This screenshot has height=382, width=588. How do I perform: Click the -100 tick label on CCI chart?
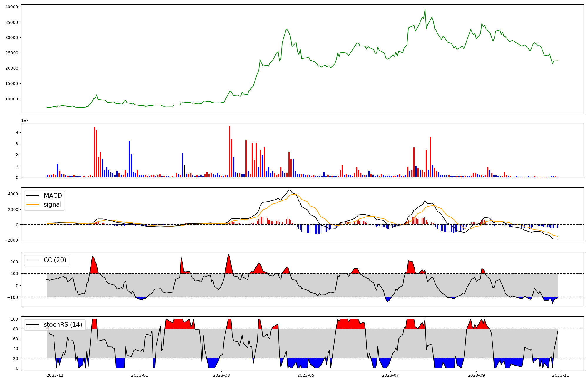pos(13,297)
